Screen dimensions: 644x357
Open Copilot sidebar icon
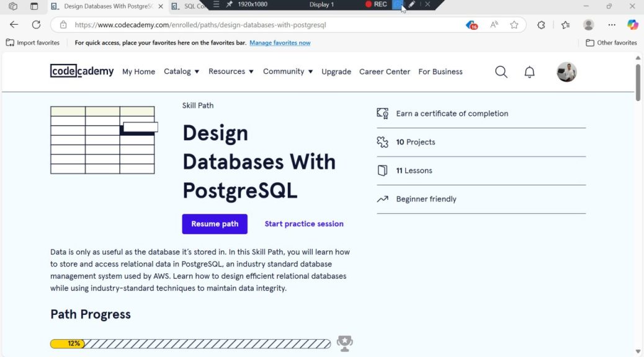[632, 25]
